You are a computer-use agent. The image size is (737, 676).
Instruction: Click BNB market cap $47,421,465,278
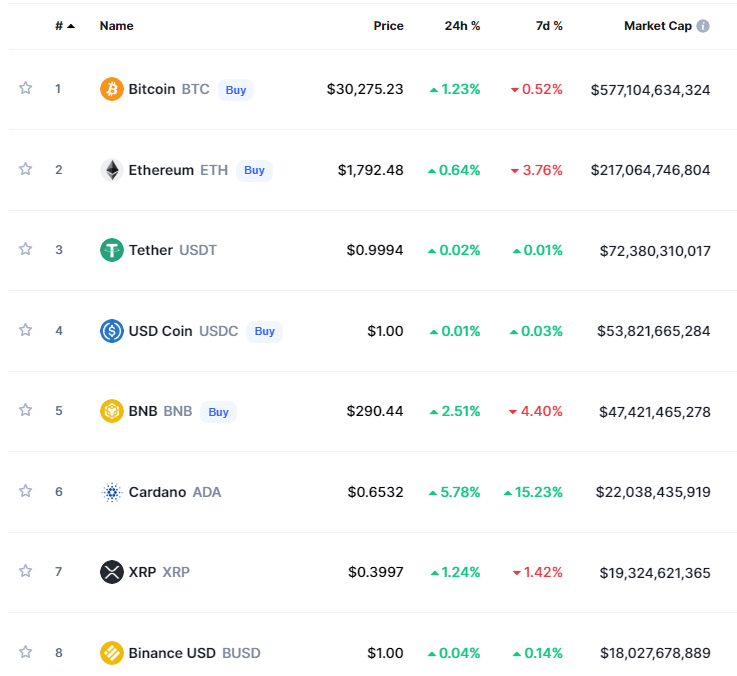pyautogui.click(x=654, y=412)
